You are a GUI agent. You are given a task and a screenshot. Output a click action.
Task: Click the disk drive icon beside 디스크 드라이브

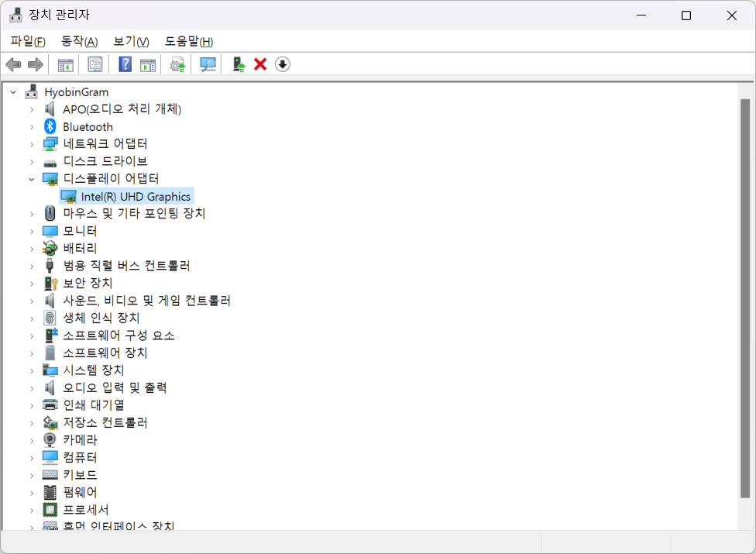(x=50, y=163)
